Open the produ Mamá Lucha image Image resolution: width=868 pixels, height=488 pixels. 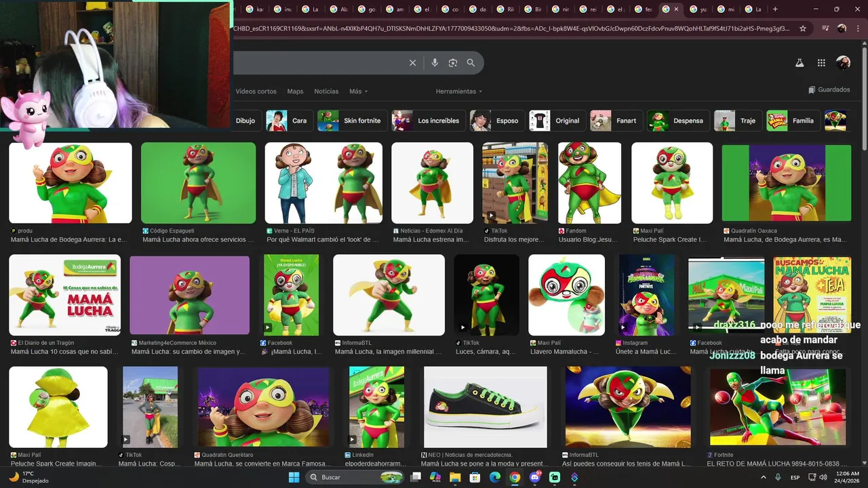coord(71,183)
